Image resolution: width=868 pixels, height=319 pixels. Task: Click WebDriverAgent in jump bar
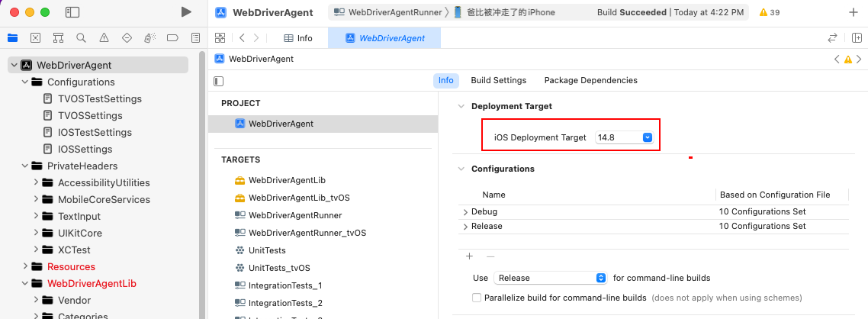(x=254, y=59)
